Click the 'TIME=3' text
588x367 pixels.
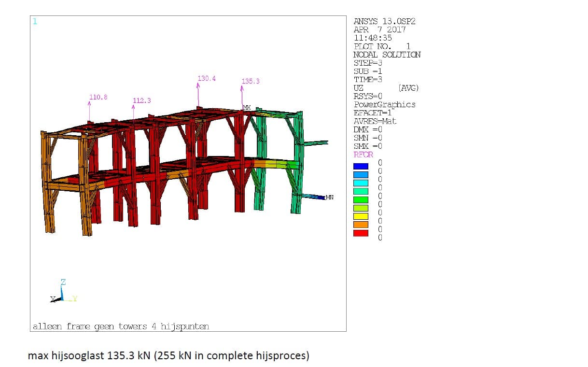368,80
